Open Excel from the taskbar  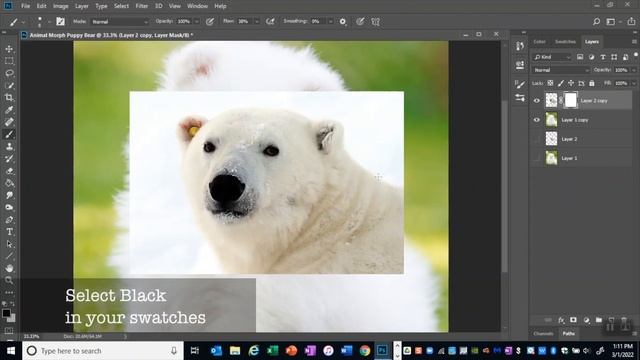coord(272,351)
